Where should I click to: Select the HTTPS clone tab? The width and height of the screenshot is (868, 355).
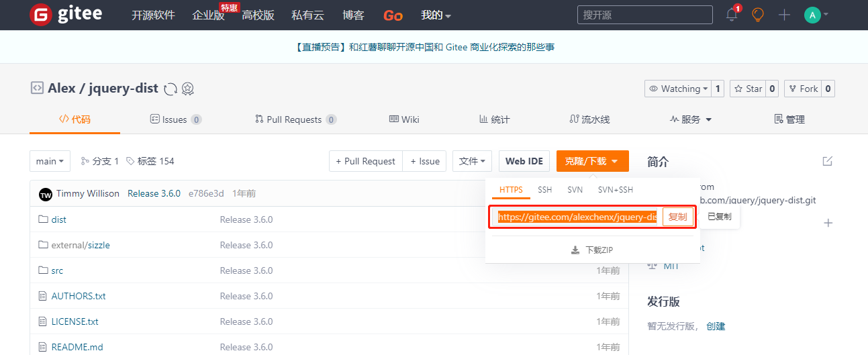[x=511, y=190]
